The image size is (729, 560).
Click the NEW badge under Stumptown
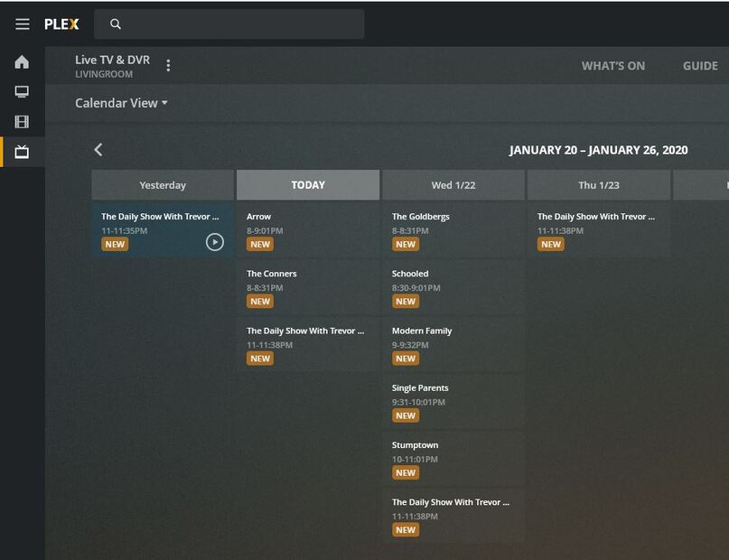point(406,472)
